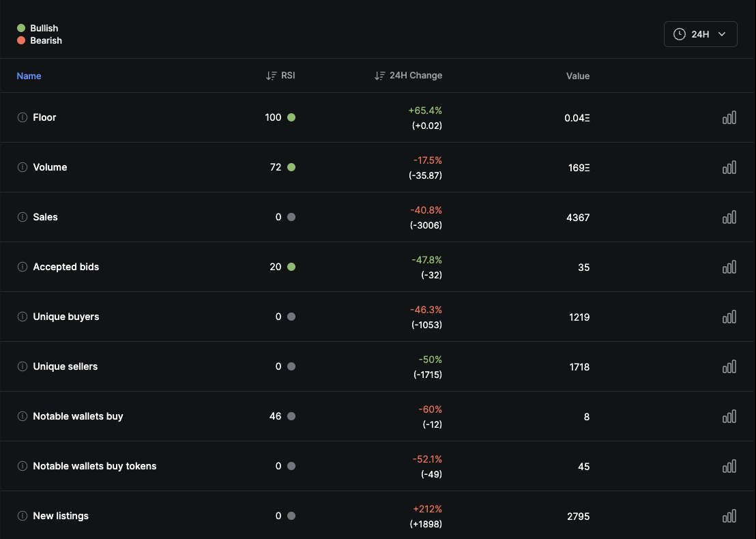
Task: Open the chart icon for Floor row
Action: coord(729,117)
